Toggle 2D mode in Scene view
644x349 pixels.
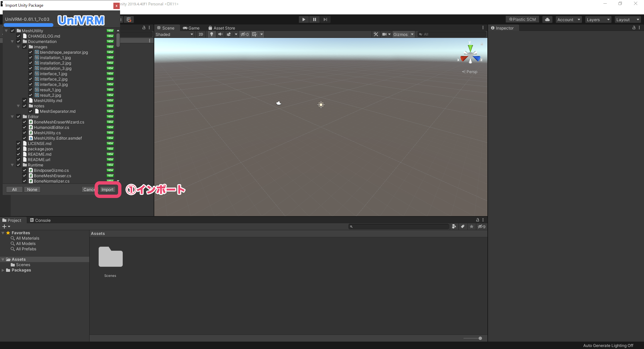(201, 34)
